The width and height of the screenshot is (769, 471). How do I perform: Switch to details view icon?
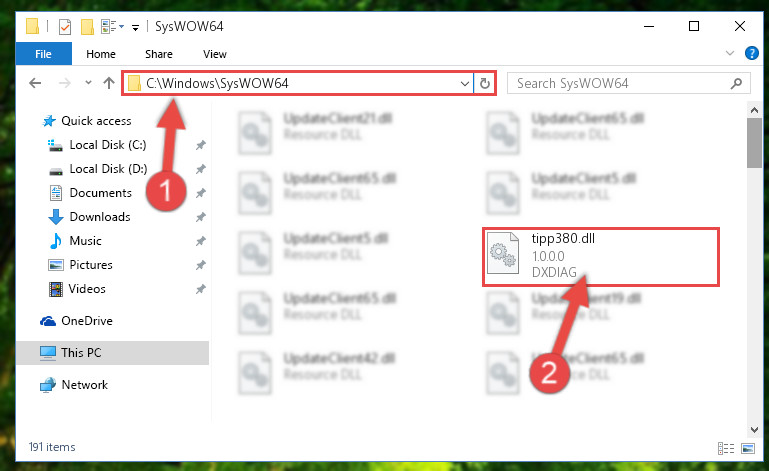click(726, 448)
